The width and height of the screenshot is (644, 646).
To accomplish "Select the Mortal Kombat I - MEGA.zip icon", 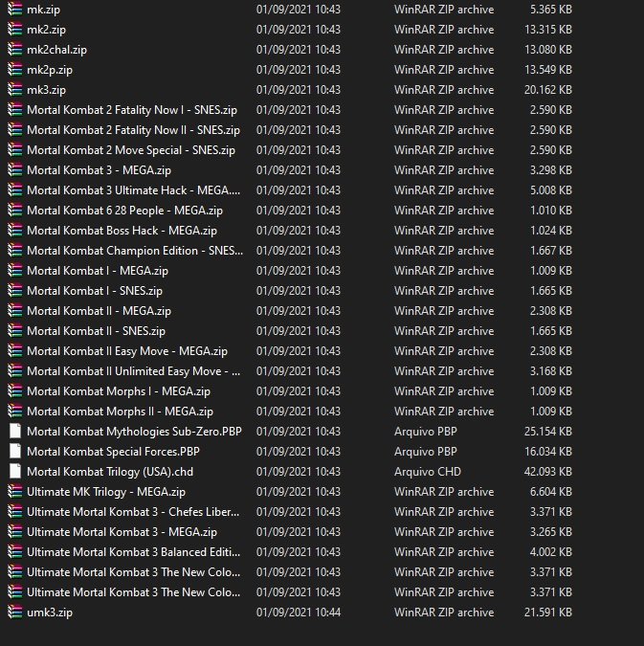I will [15, 271].
